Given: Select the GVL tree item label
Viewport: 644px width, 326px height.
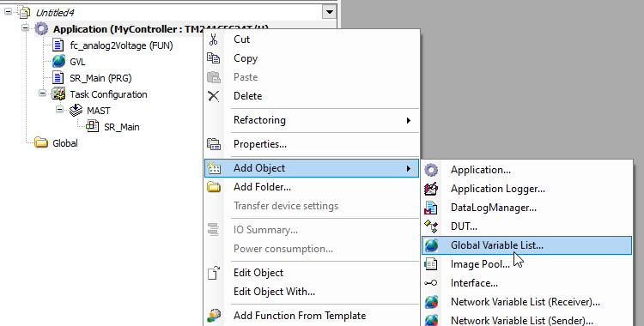Looking at the screenshot, I should pos(77,62).
